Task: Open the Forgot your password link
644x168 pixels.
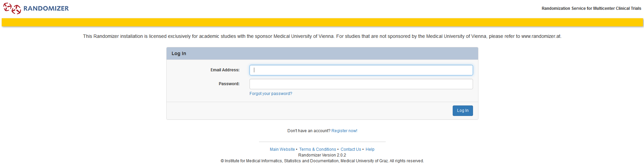Action: point(271,94)
